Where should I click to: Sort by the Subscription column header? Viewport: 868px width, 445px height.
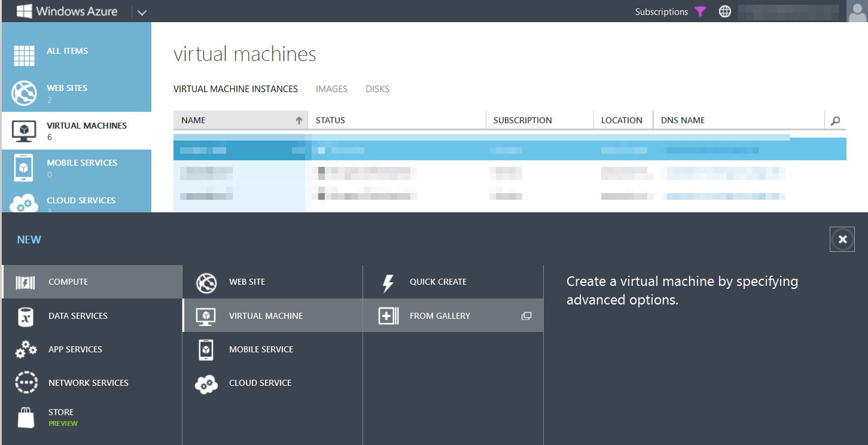click(540, 120)
